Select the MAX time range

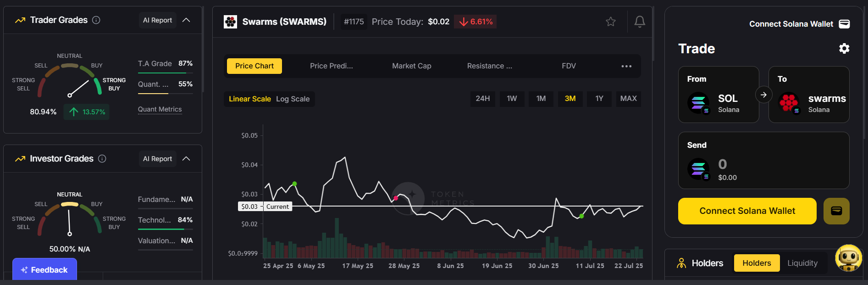pyautogui.click(x=628, y=99)
